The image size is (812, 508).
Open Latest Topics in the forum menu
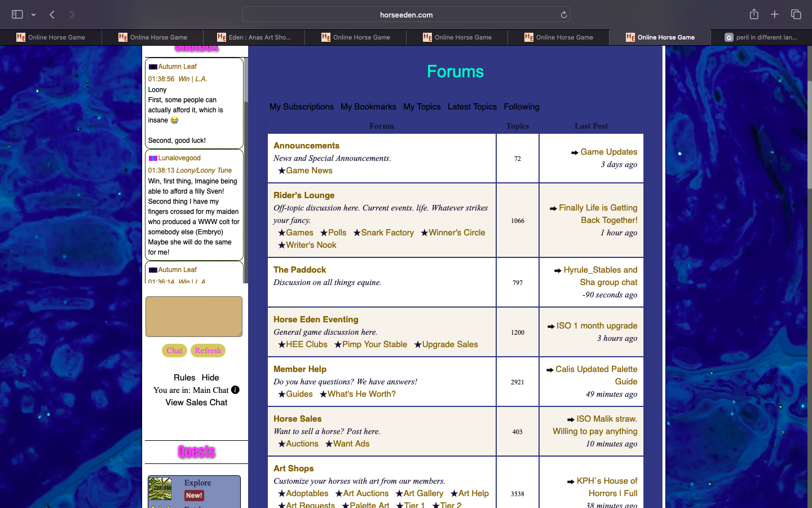pyautogui.click(x=472, y=107)
